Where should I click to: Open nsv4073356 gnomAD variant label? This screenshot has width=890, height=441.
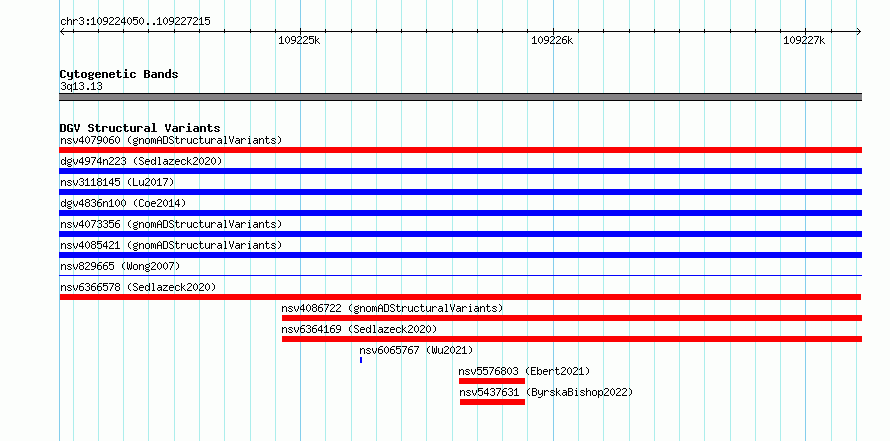[x=171, y=224]
